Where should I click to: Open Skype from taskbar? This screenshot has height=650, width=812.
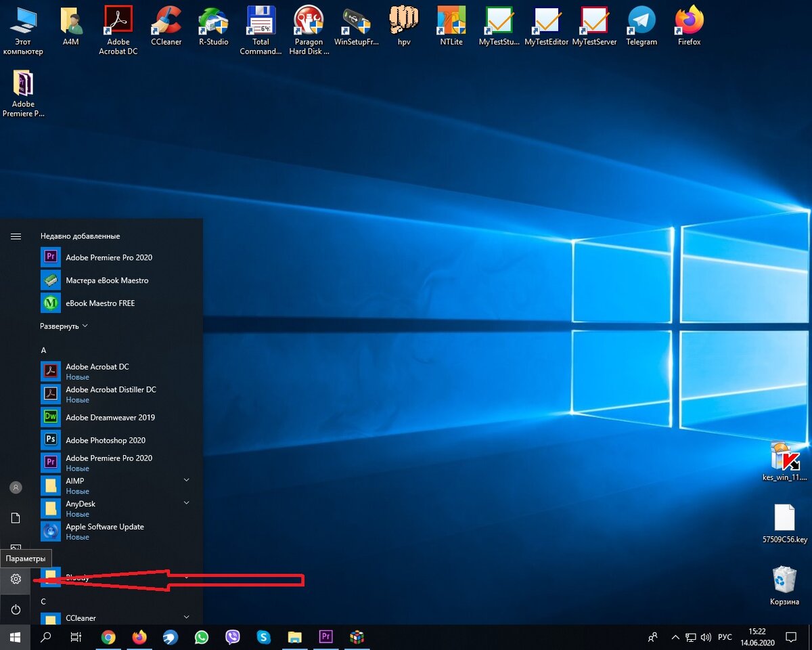point(263,637)
